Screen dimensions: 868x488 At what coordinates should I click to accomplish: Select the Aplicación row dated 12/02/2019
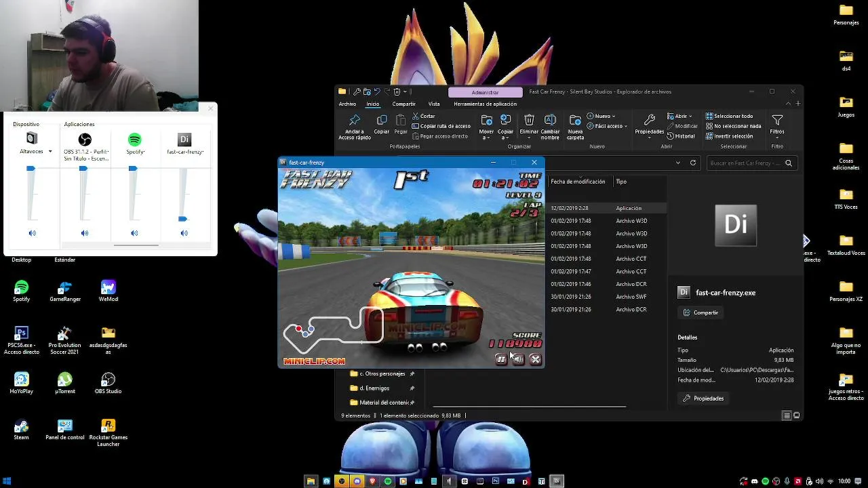607,208
